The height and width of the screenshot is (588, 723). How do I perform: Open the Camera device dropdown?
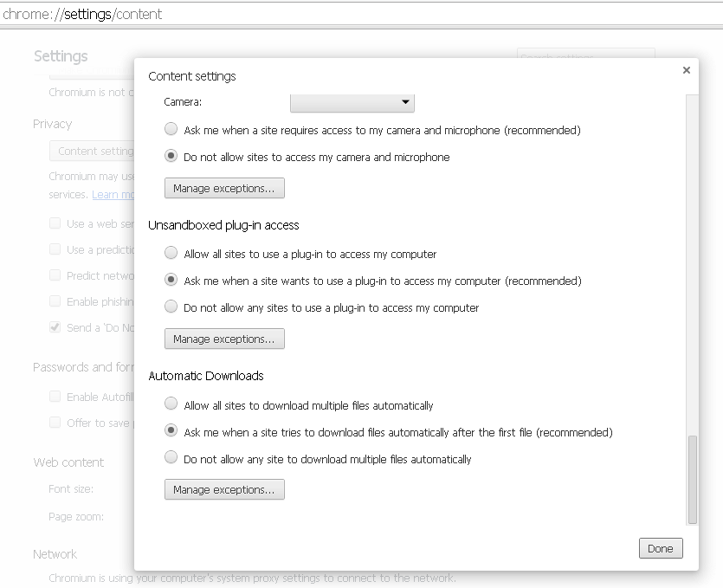pos(352,103)
